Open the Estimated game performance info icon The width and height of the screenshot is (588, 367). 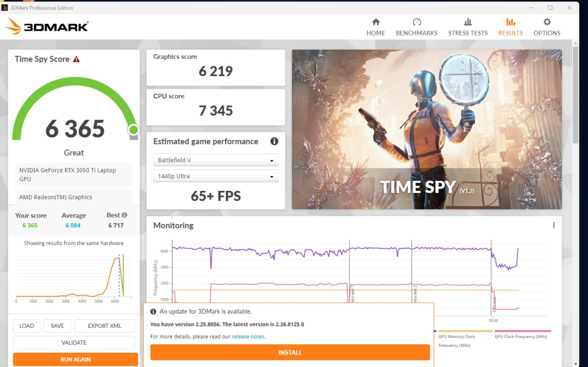[274, 141]
